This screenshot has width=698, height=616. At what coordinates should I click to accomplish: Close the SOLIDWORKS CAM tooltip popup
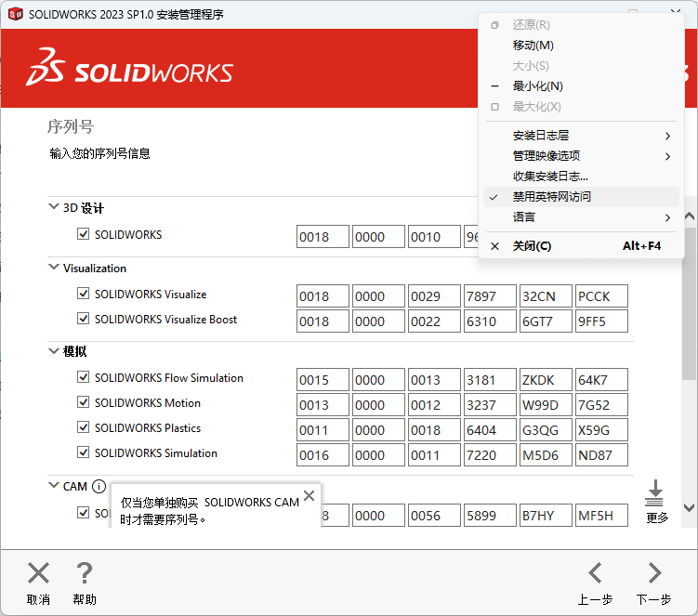(x=309, y=495)
